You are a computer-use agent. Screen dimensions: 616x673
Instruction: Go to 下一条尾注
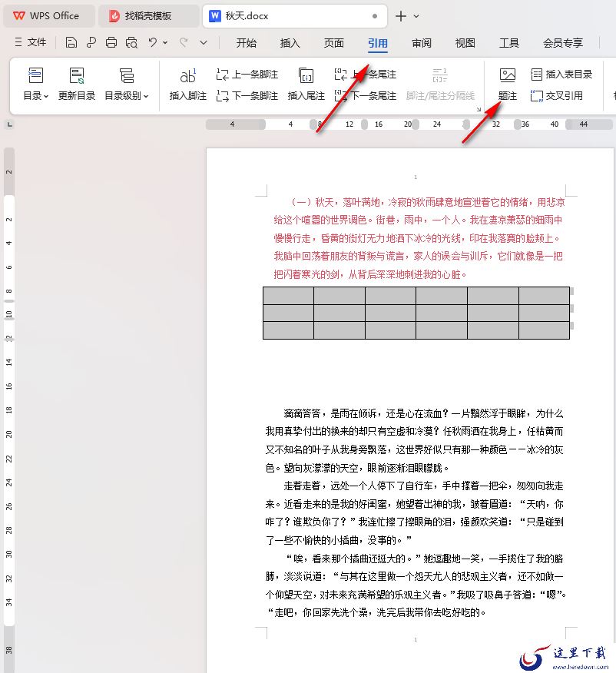[x=365, y=95]
